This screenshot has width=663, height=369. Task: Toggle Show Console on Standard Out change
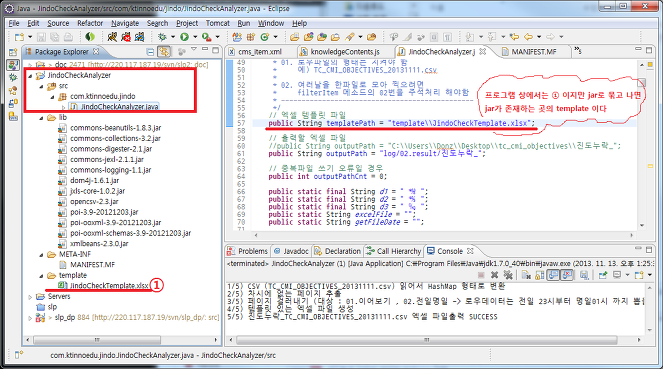point(553,275)
